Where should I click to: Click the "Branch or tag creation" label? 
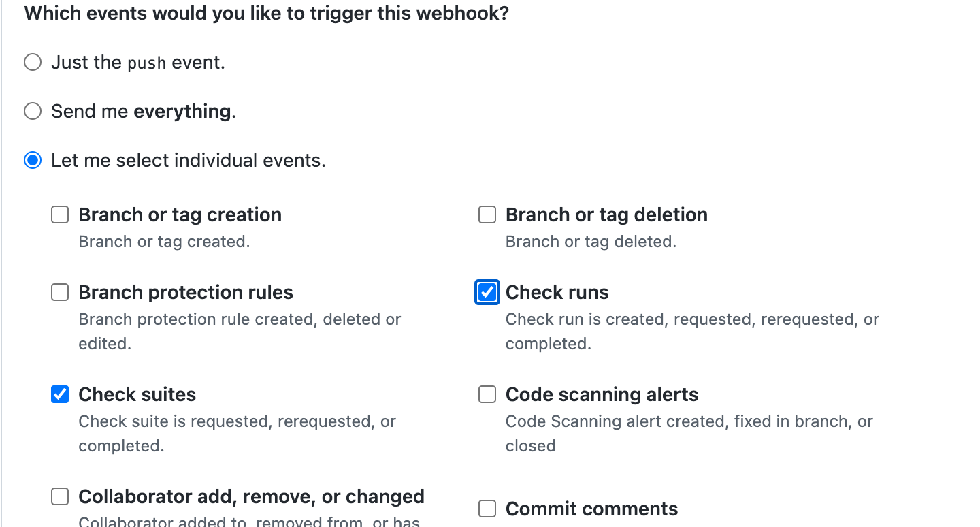[x=180, y=214]
